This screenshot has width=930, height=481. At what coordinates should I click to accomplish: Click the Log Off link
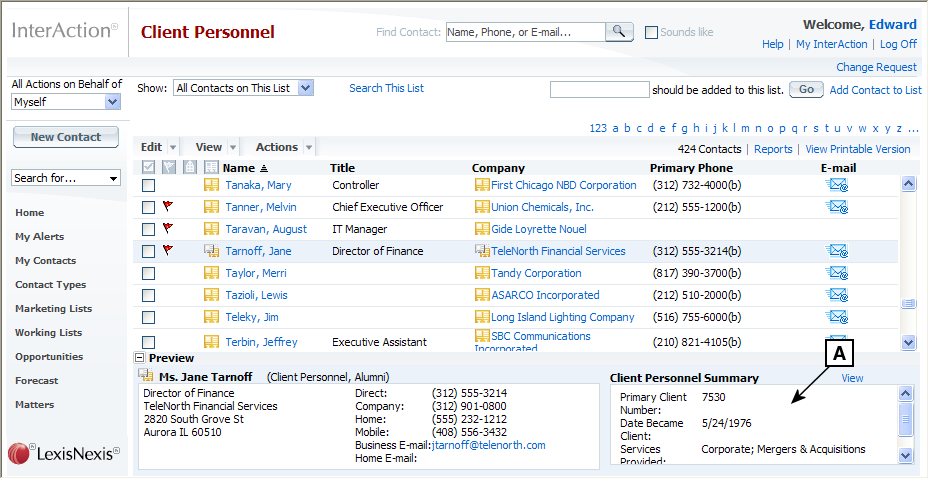pos(898,44)
